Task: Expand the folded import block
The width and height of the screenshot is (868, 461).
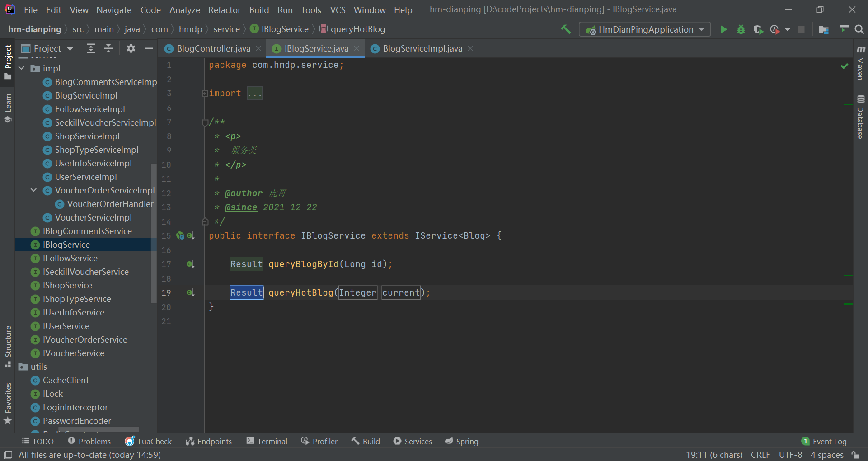Action: point(205,94)
